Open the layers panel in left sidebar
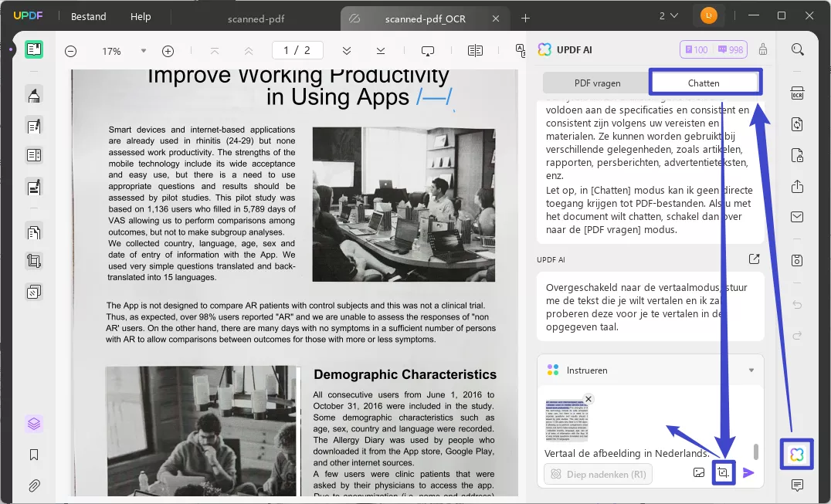 (34, 424)
